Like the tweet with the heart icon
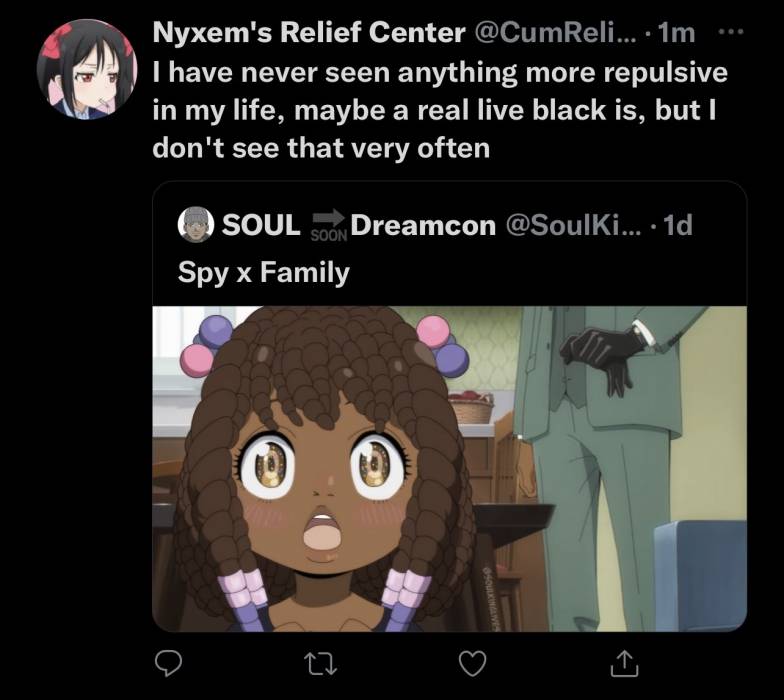Image resolution: width=784 pixels, height=700 pixels. 472,664
